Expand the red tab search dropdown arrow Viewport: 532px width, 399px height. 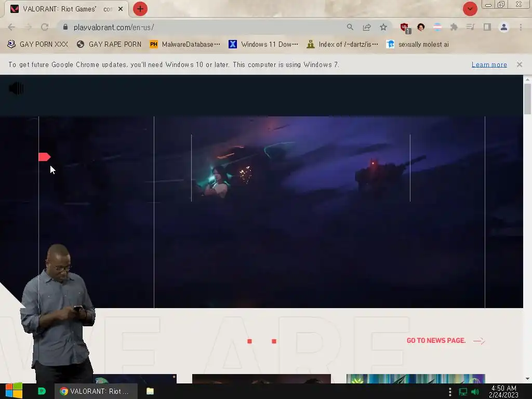470,9
